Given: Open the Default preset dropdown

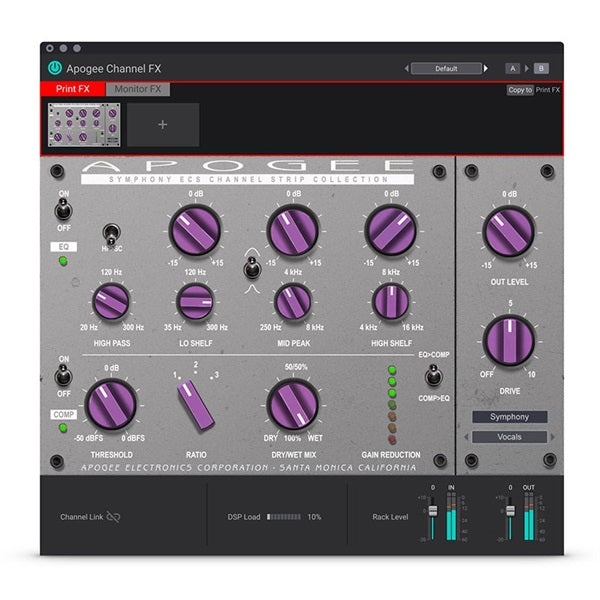Looking at the screenshot, I should point(446,68).
